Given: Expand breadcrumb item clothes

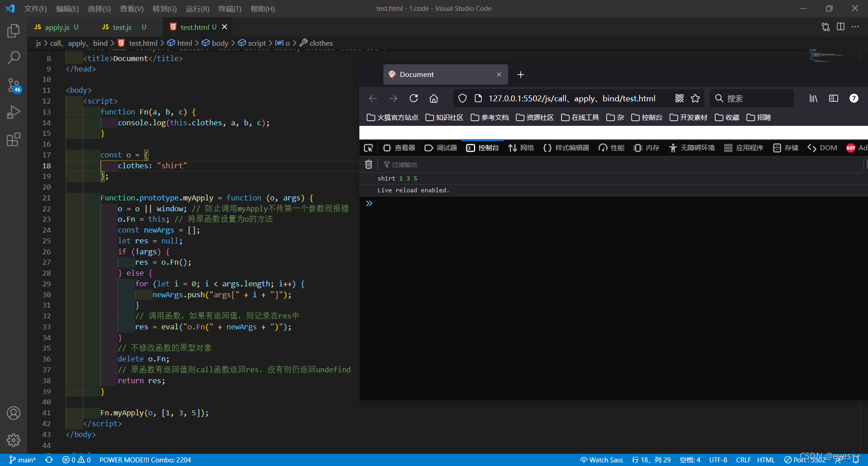Looking at the screenshot, I should tap(316, 43).
